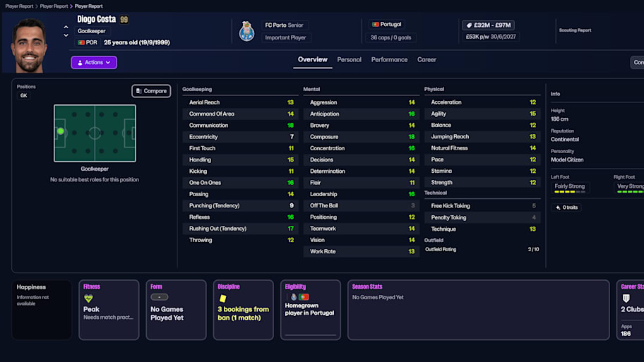Screen dimensions: 644x362
Task: Click the Communication attribute row
Action: pyautogui.click(x=241, y=126)
